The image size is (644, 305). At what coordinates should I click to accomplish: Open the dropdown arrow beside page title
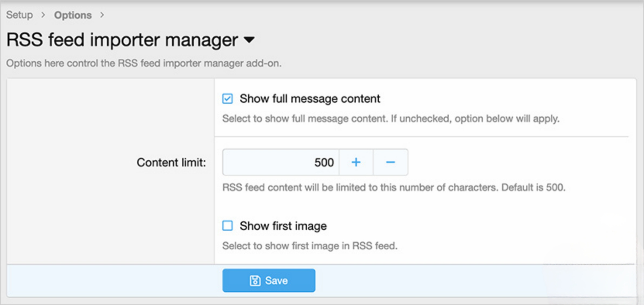pyautogui.click(x=249, y=40)
